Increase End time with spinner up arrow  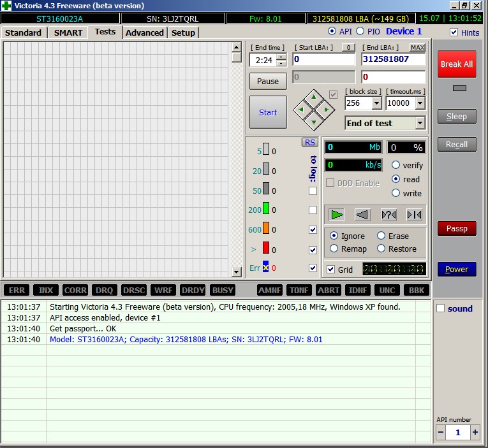point(281,57)
